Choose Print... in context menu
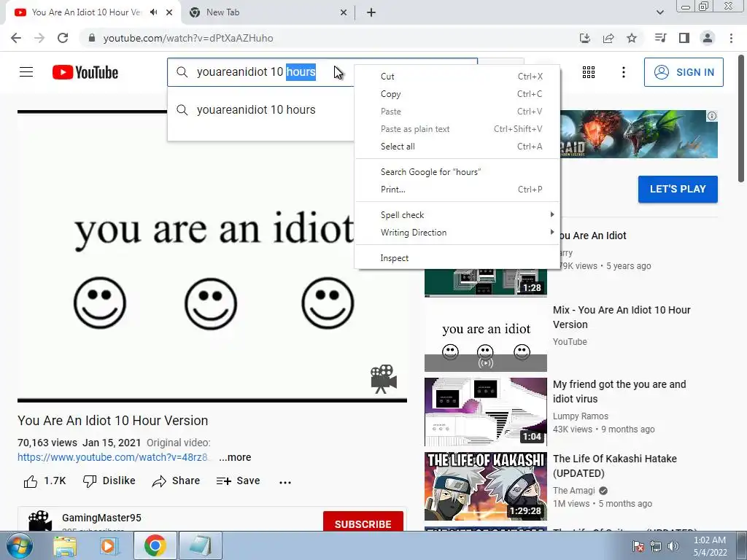This screenshot has height=560, width=747. pyautogui.click(x=457, y=190)
